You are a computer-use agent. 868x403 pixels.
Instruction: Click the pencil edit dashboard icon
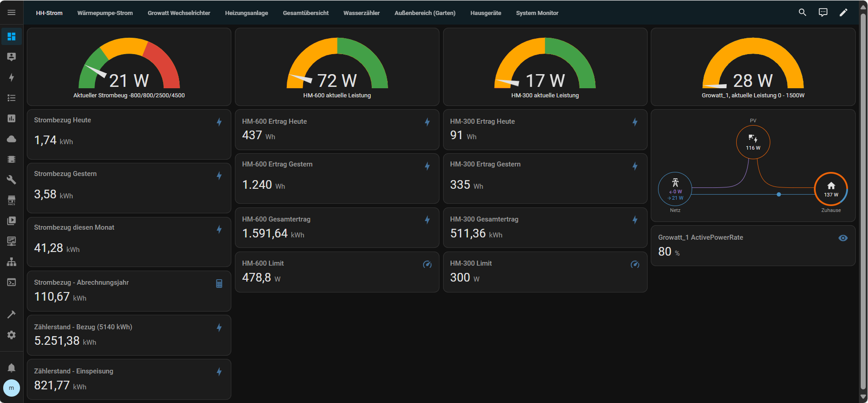843,13
